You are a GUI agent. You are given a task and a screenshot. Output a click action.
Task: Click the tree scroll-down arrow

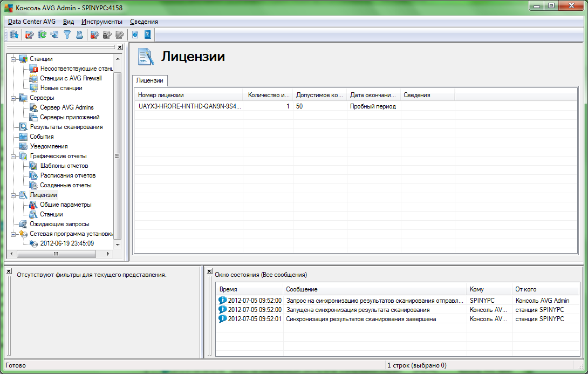click(118, 244)
